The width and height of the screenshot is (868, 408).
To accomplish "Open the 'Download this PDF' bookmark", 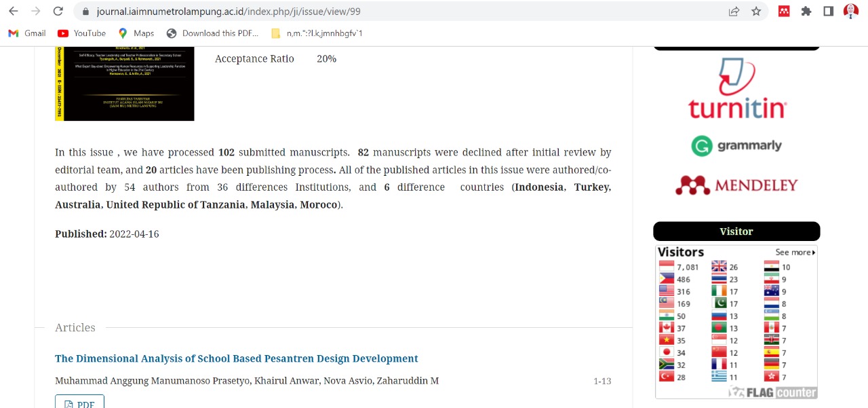I will 213,33.
